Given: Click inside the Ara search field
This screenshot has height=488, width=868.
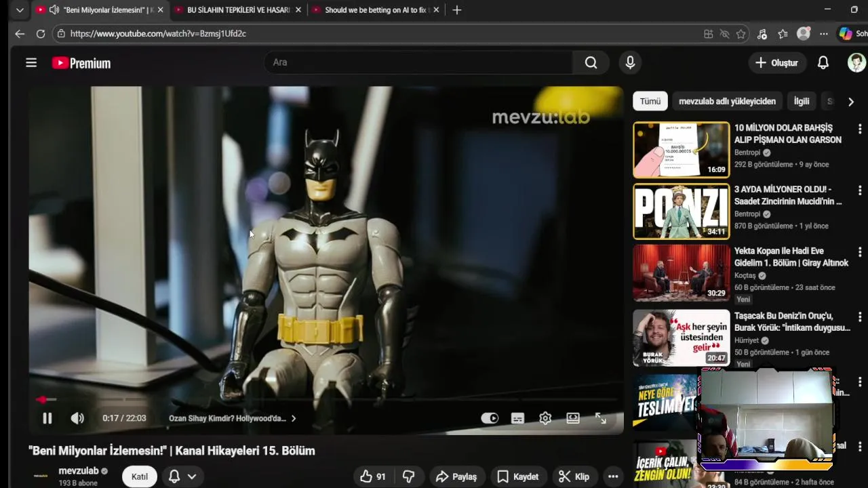Looking at the screenshot, I should (x=418, y=62).
